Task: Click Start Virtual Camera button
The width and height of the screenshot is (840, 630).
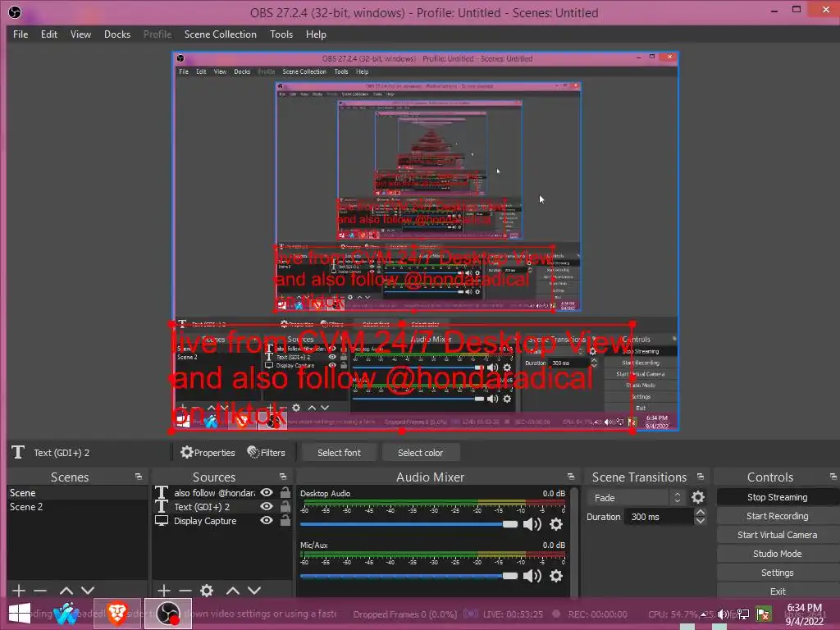Action: (777, 535)
